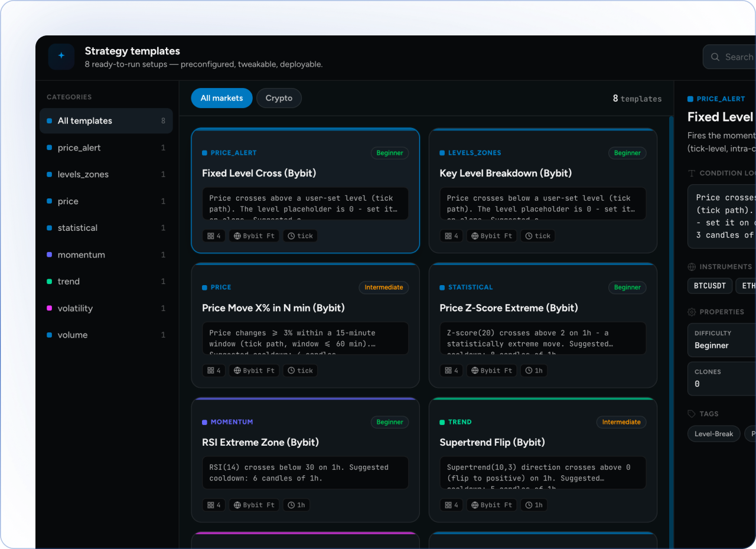Image resolution: width=756 pixels, height=549 pixels.
Task: Click the magnifier icon in the search box
Action: 715,57
